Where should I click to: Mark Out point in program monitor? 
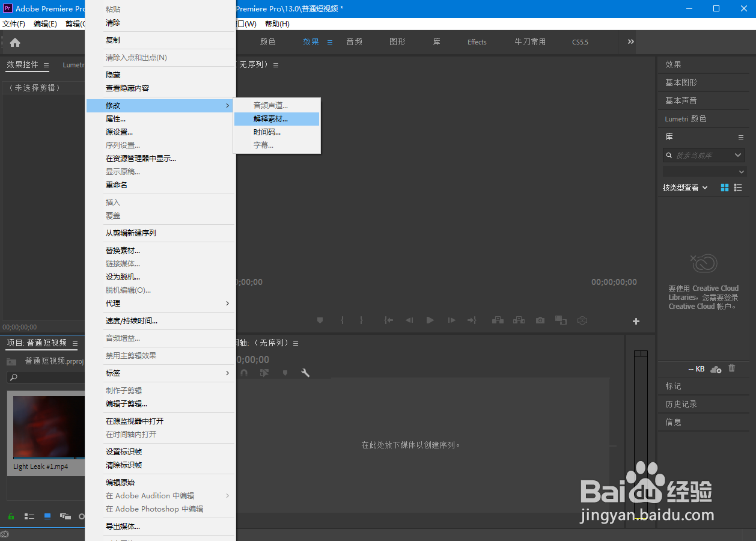(361, 320)
